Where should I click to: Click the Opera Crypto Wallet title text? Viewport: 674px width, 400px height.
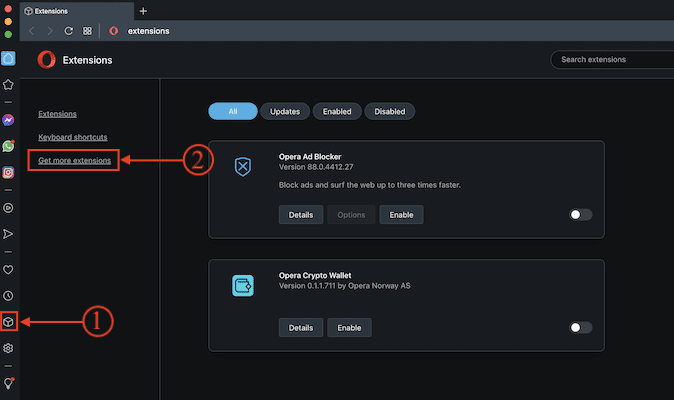315,275
